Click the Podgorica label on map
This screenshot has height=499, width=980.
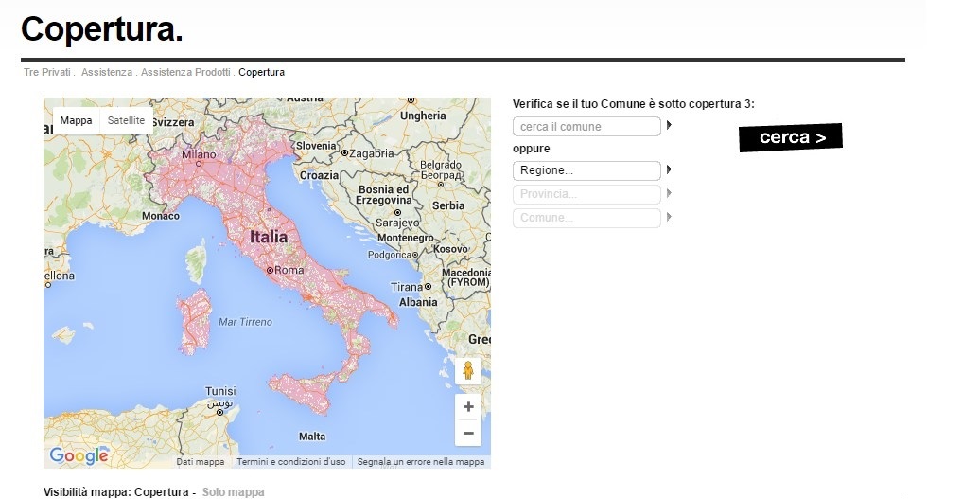(x=390, y=255)
